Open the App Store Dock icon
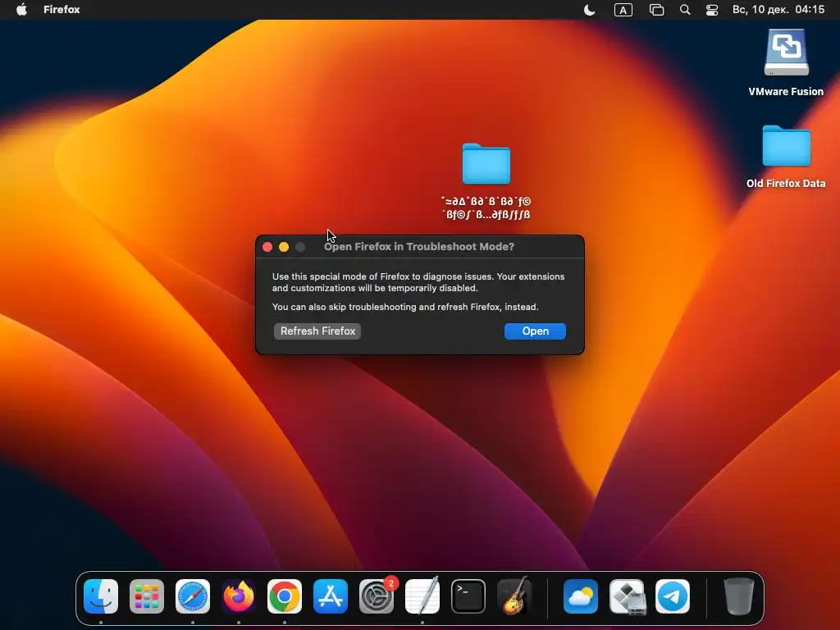The height and width of the screenshot is (630, 840). [331, 596]
